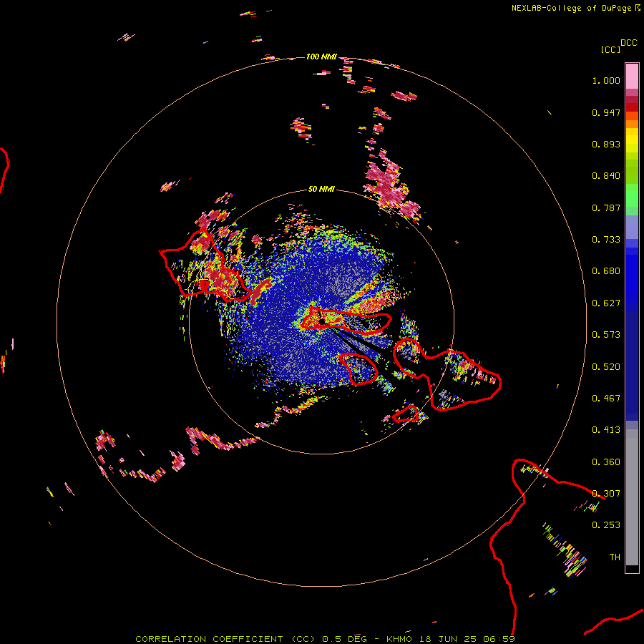Select the 0.573 scale value

[606, 335]
